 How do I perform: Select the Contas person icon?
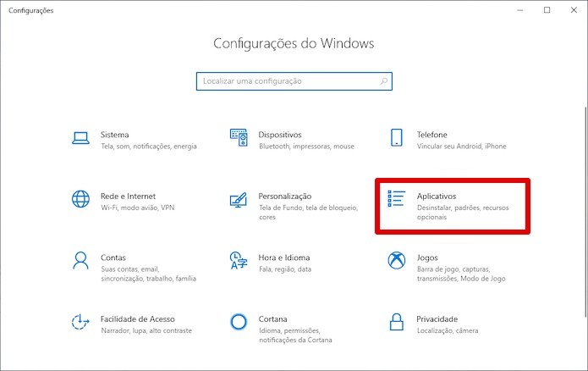click(80, 261)
